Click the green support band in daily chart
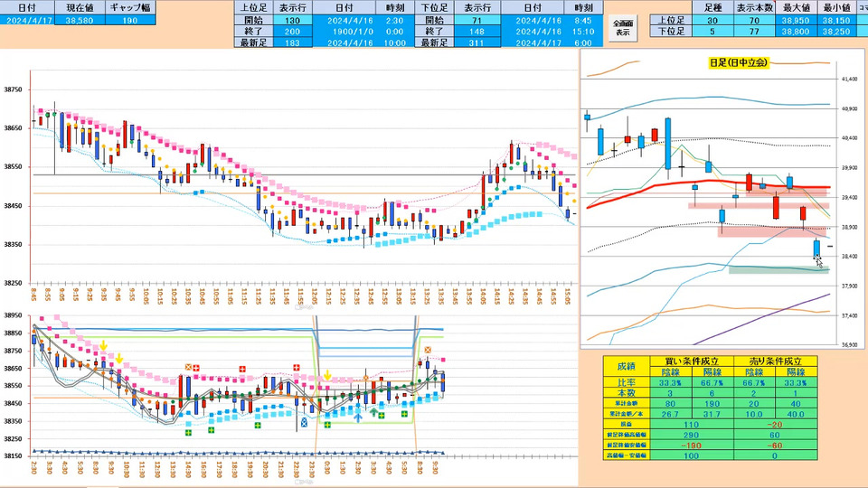The height and width of the screenshot is (488, 868). tap(778, 270)
